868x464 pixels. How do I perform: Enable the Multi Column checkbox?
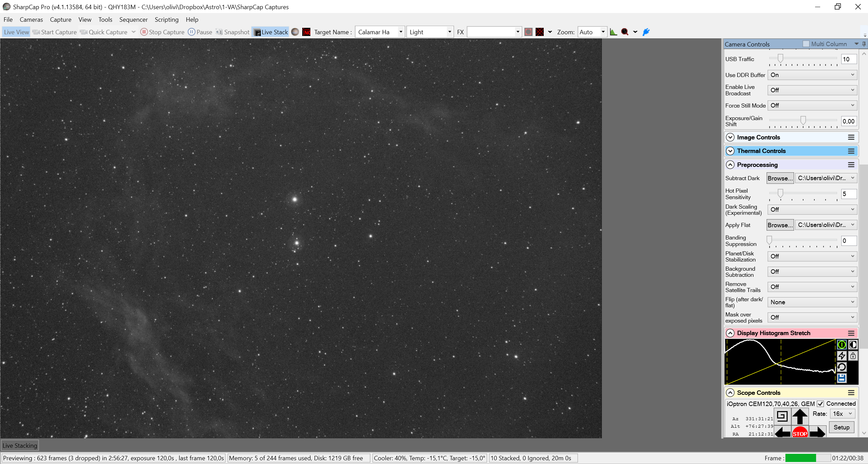tap(806, 44)
